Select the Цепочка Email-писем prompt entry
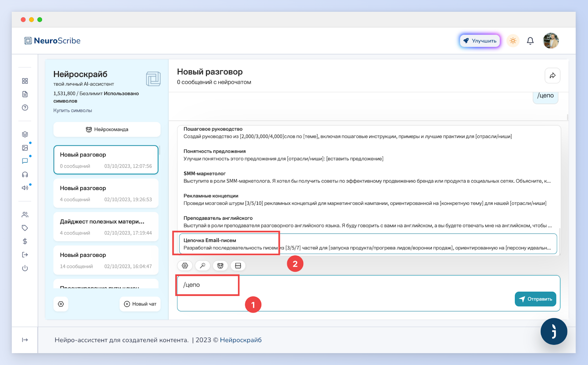 (x=368, y=244)
